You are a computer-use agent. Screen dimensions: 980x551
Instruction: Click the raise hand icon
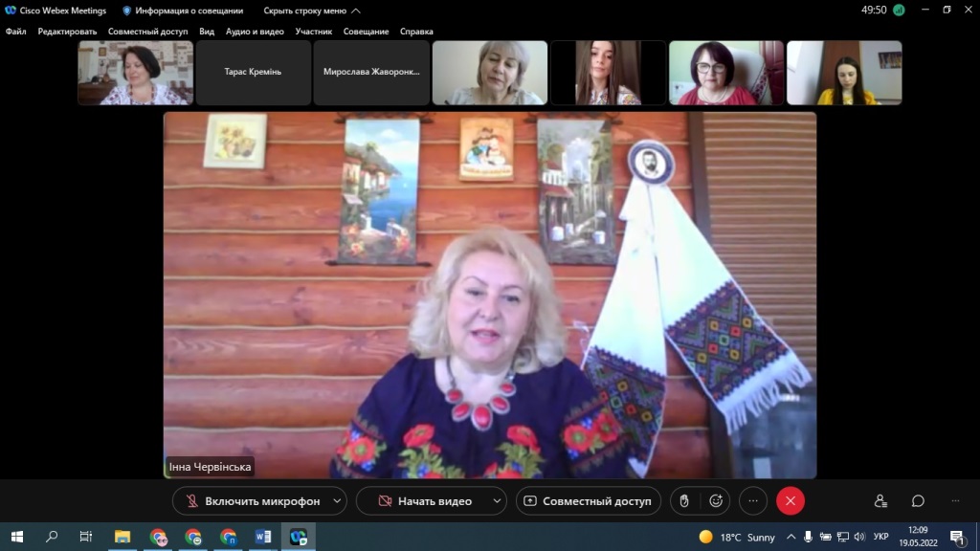click(x=683, y=500)
